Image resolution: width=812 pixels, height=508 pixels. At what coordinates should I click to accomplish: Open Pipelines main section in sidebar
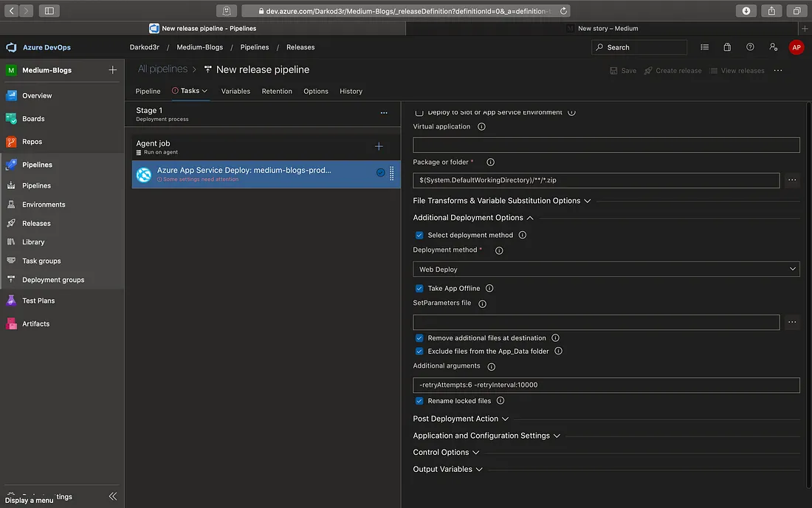coord(38,165)
